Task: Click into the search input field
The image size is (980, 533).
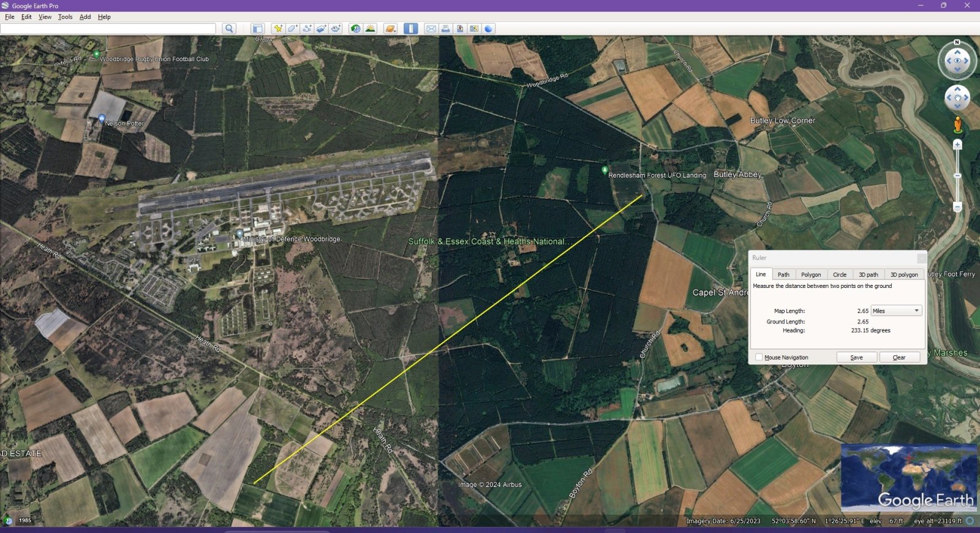Action: [x=108, y=29]
